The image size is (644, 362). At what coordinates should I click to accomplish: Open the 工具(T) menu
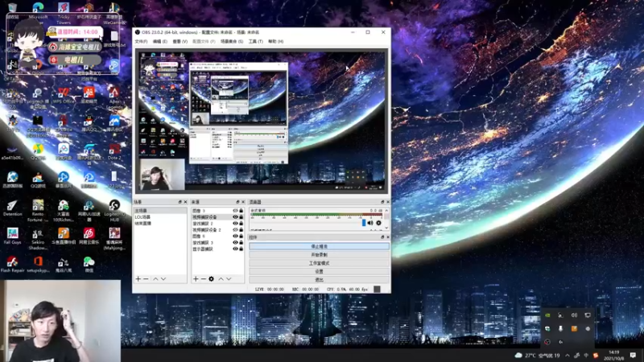pyautogui.click(x=255, y=42)
